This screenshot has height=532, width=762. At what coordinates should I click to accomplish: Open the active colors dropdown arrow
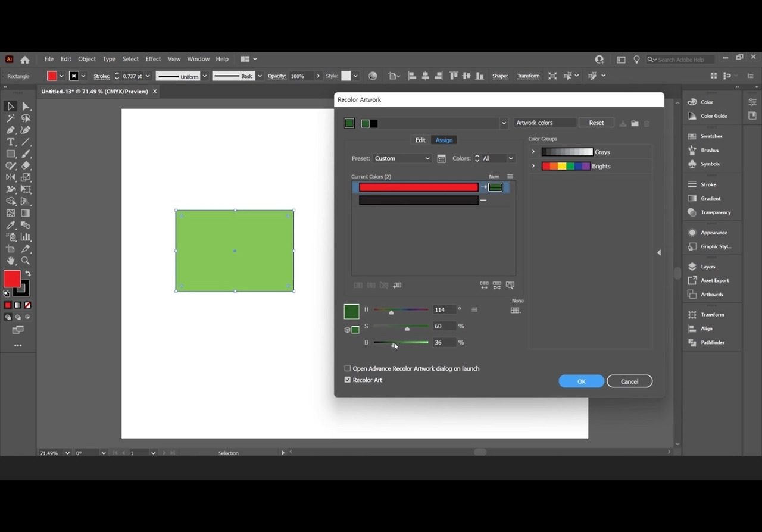(x=504, y=124)
